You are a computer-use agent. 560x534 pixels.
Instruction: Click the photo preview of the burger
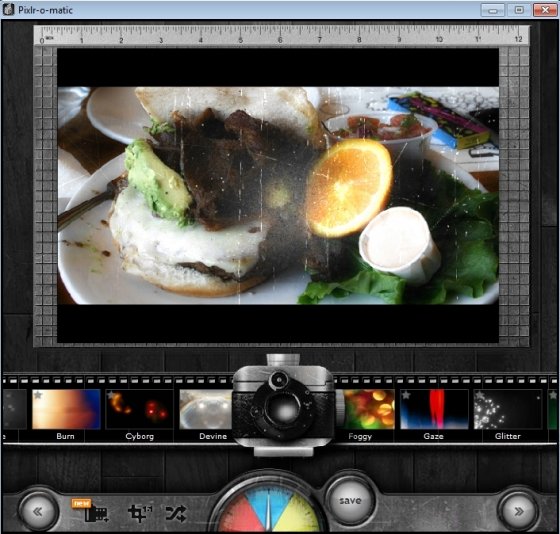tap(278, 195)
